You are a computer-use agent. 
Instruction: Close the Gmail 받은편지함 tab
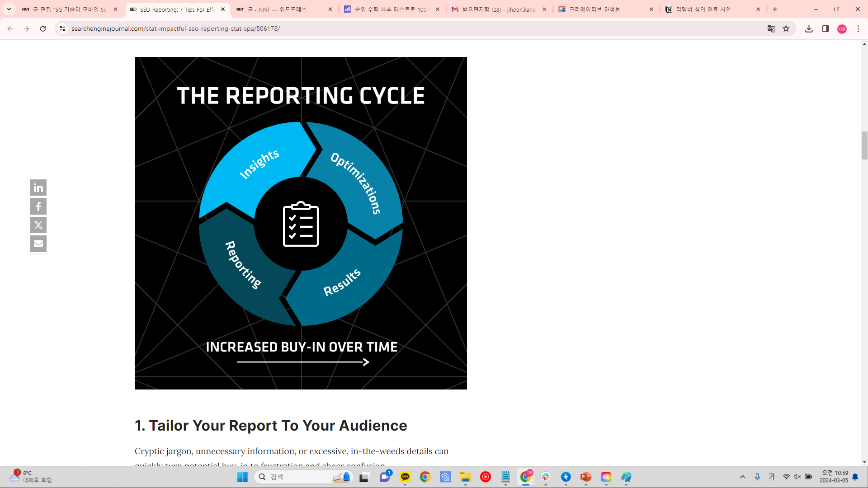[x=544, y=9]
